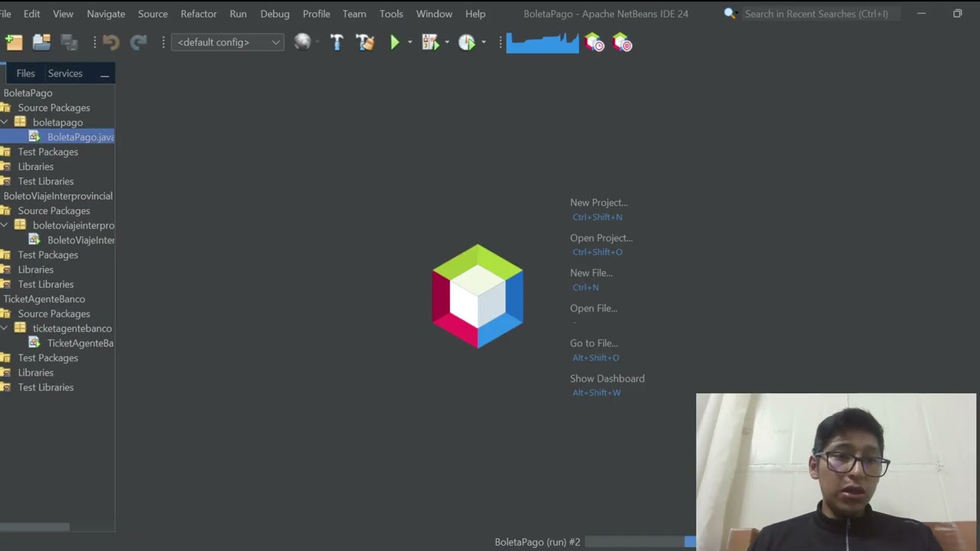Click the Open Project toolbar icon

41,43
